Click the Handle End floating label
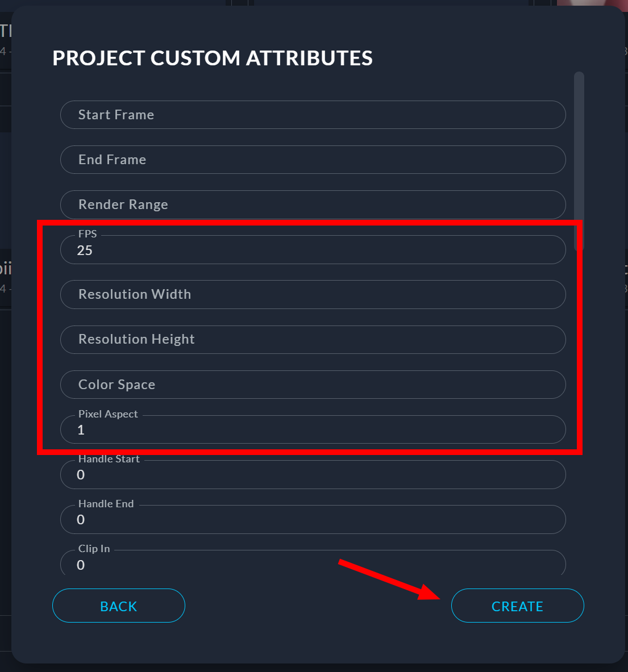Viewport: 628px width, 672px height. pyautogui.click(x=106, y=504)
